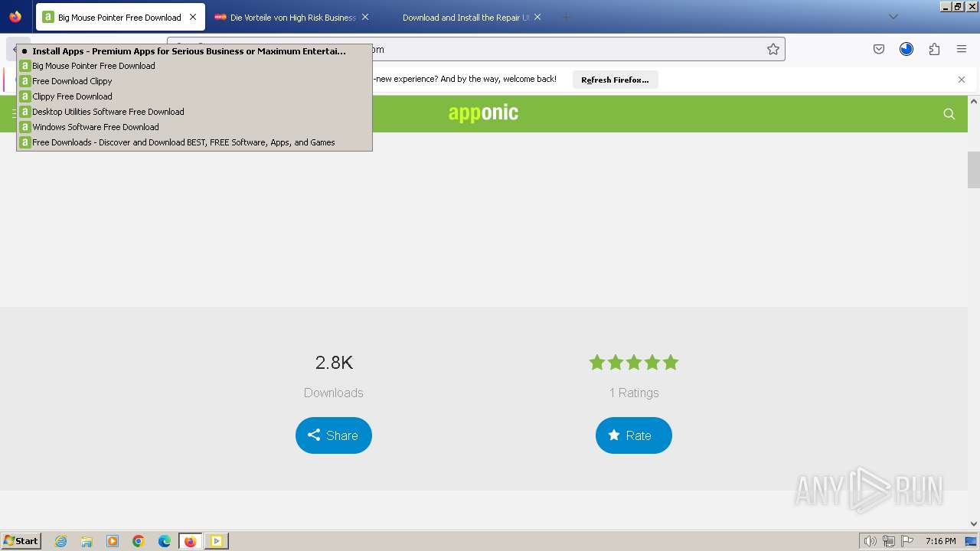
Task: Open Firefox logo button in tab bar
Action: [x=15, y=17]
